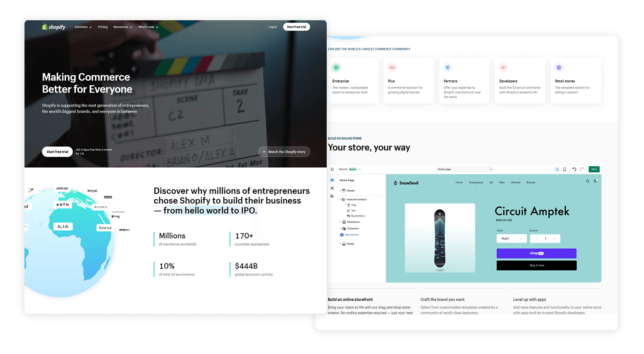Switch to the mobile preview icon

click(x=565, y=169)
